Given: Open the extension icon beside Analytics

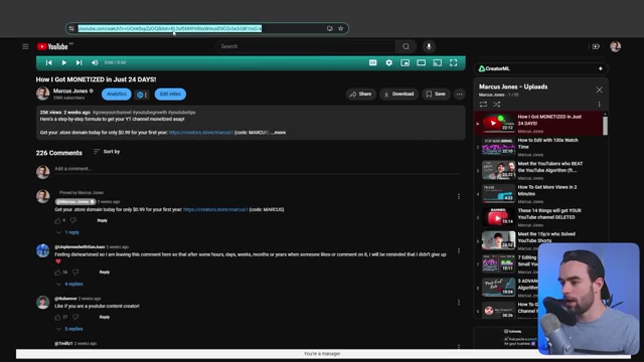Looking at the screenshot, I should (142, 95).
